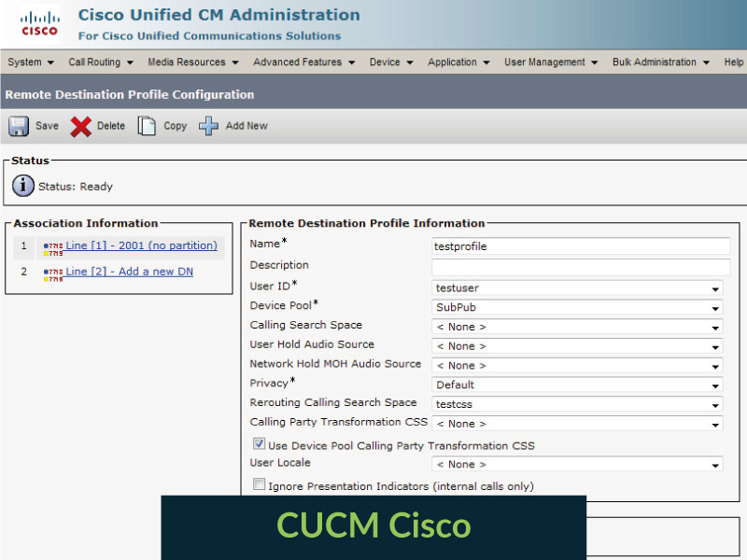Image resolution: width=747 pixels, height=560 pixels.
Task: Open Rerouting Calling Search Space dropdown
Action: (577, 404)
